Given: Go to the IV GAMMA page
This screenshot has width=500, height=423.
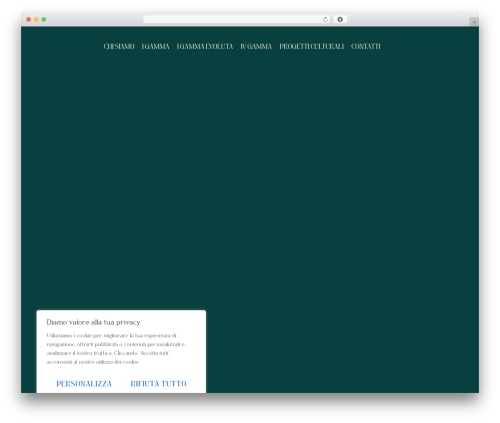Looking at the screenshot, I should pos(256,46).
